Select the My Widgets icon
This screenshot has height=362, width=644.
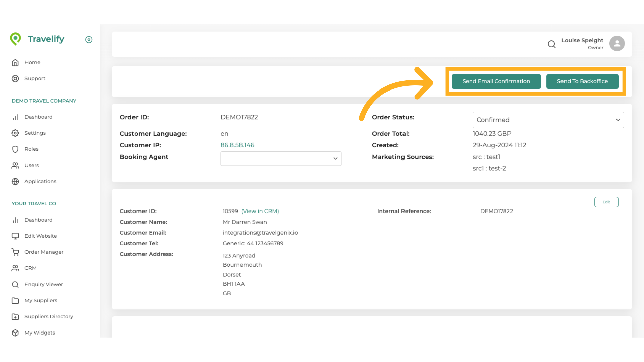tap(15, 333)
